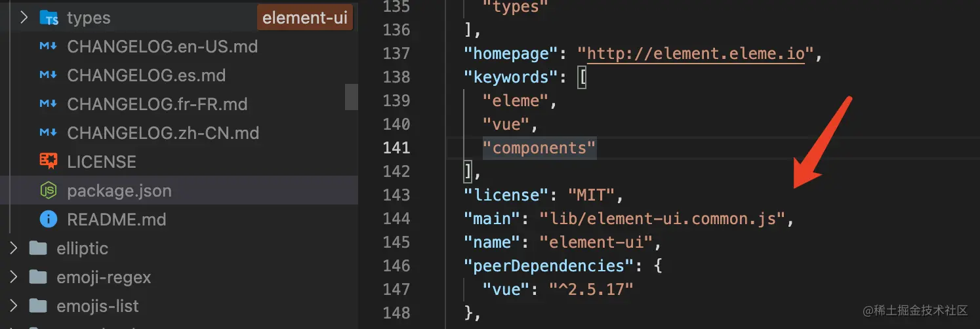Select the elliptic folder name
The width and height of the screenshot is (980, 329).
[83, 248]
